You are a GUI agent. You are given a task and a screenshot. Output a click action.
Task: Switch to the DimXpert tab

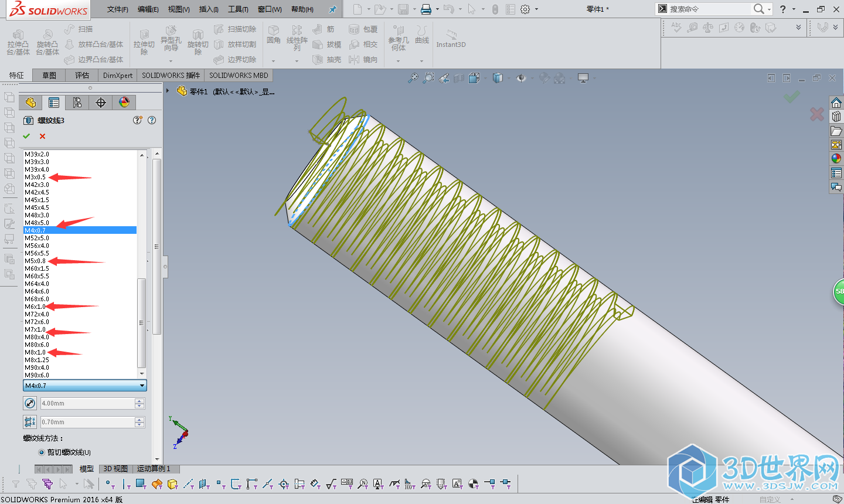point(118,75)
